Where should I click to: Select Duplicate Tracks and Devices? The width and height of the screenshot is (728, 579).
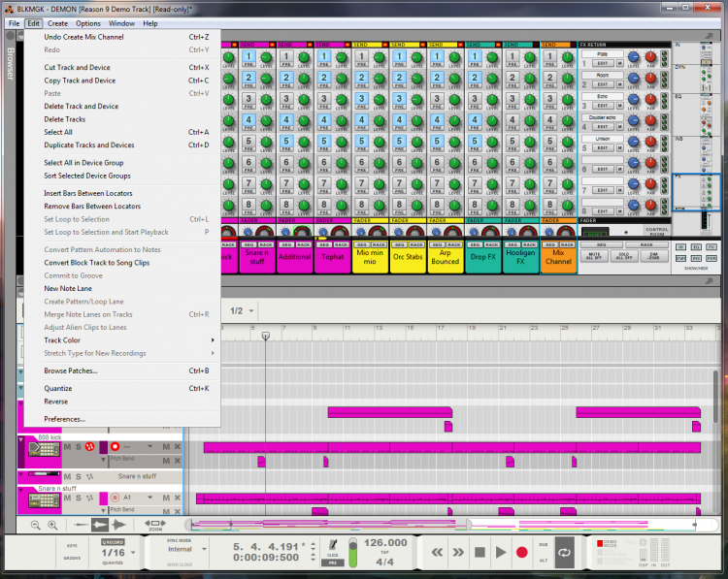pyautogui.click(x=89, y=145)
